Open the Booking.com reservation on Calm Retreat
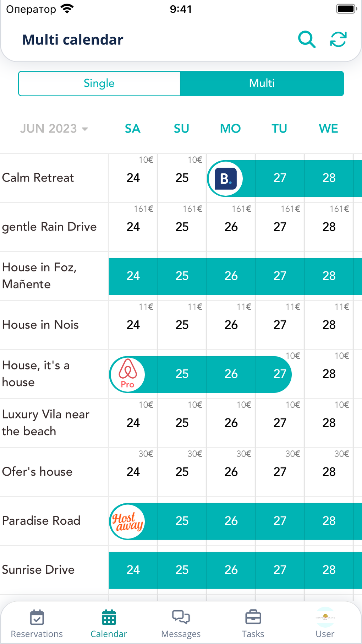362x644 pixels. 225,179
